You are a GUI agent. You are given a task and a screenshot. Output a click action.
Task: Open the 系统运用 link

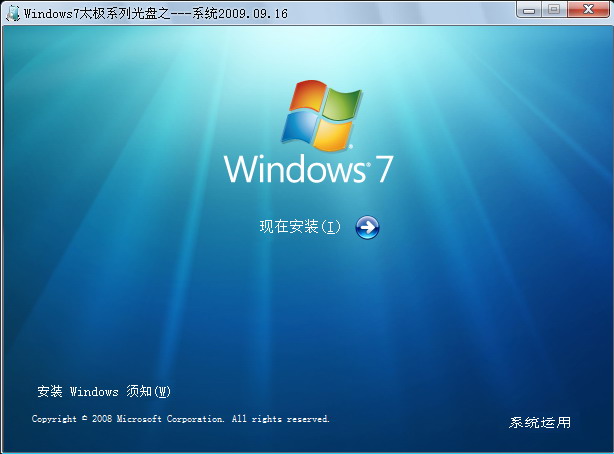coord(540,422)
